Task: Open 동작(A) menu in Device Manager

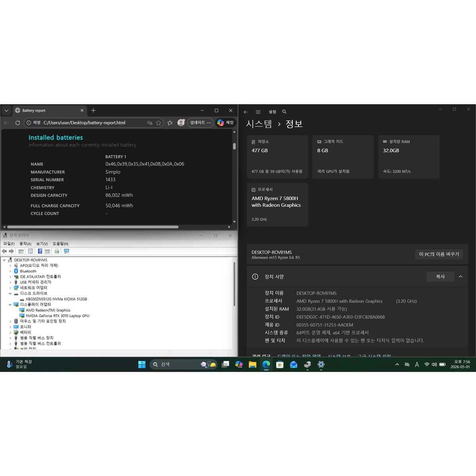Action: [25, 244]
